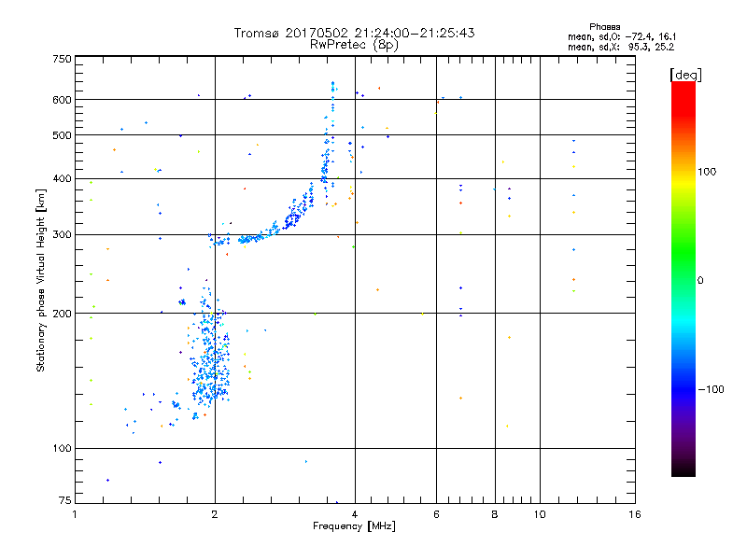Image resolution: width=747 pixels, height=560 pixels.
Task: Click the y-axis tick label '200'
Action: 62,314
